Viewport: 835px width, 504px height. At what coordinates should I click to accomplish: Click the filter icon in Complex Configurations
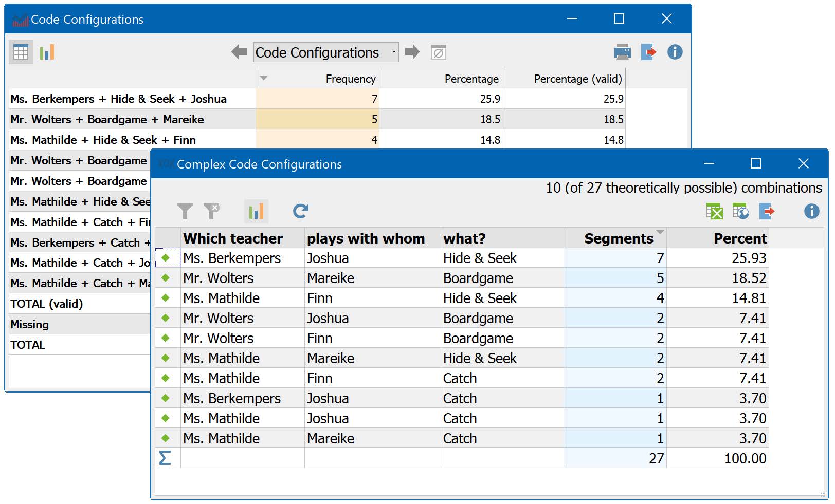point(185,211)
